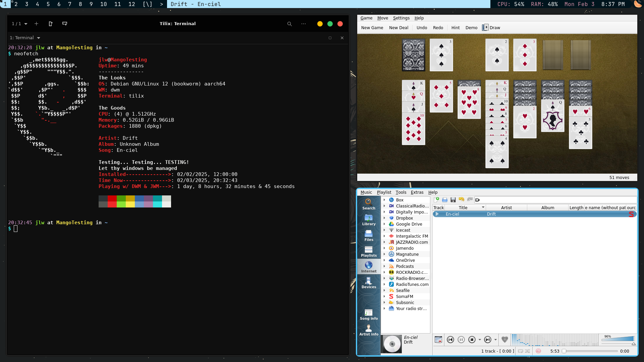Click the Draw button in solitaire
The height and width of the screenshot is (362, 644).
tap(491, 28)
